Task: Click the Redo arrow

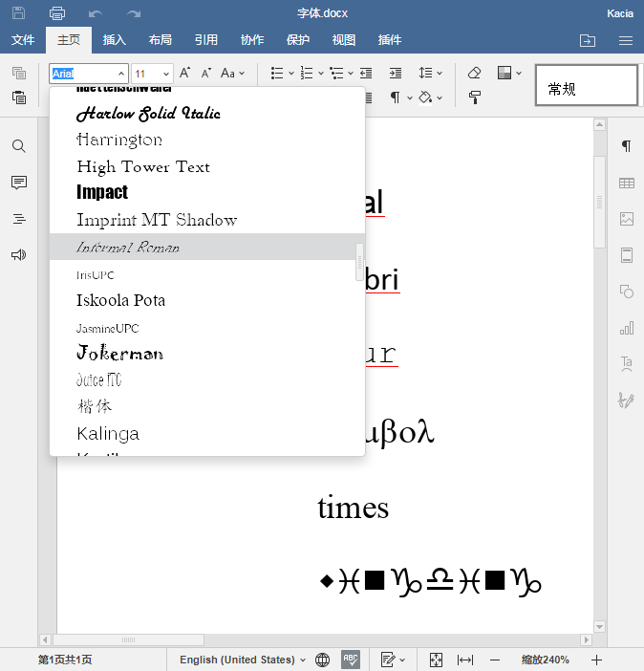Action: tap(134, 13)
